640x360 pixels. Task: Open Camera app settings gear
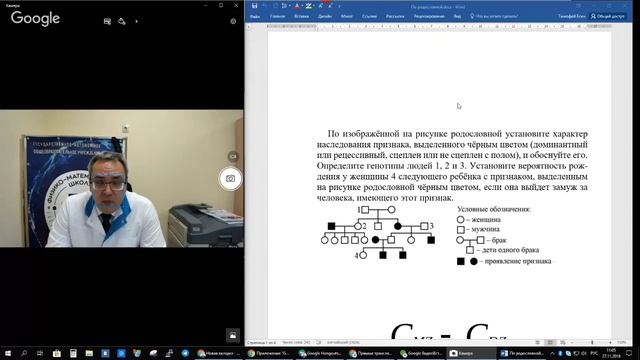[233, 21]
